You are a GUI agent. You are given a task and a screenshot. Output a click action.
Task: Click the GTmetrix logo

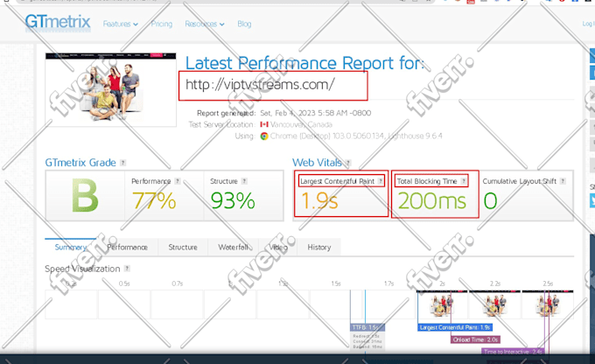(58, 23)
